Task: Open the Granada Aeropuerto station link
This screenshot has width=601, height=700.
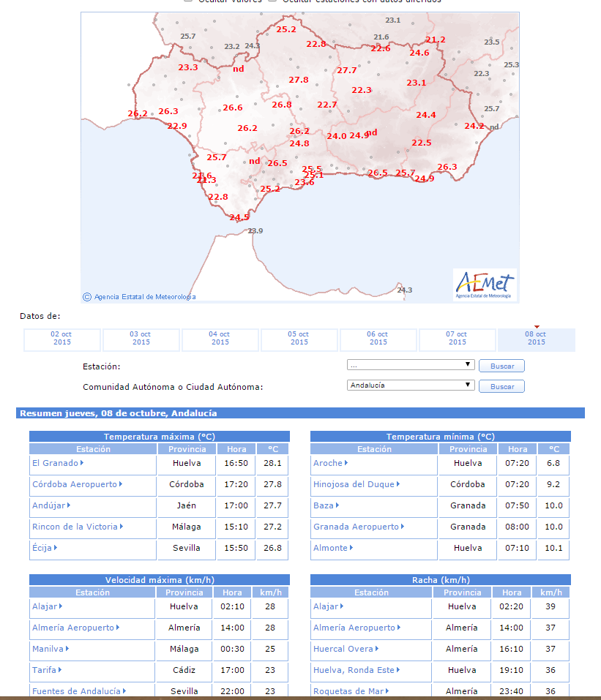Action: (x=356, y=527)
